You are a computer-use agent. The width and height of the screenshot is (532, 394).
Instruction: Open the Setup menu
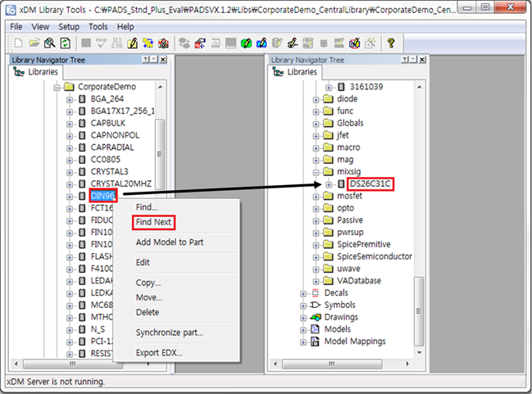tap(69, 27)
